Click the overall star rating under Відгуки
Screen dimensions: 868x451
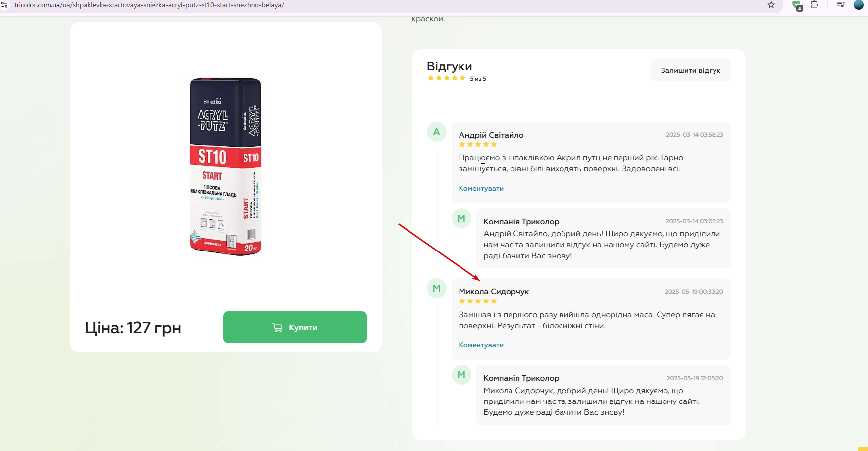click(447, 78)
